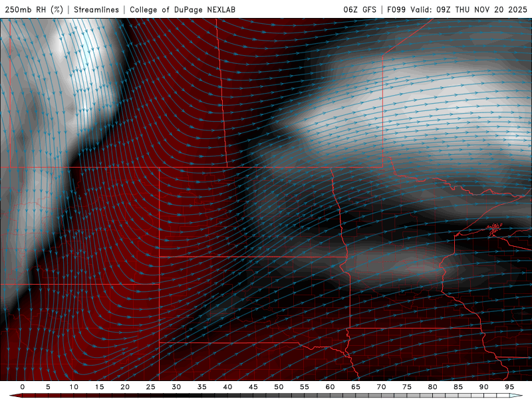Image resolution: width=532 pixels, height=399 pixels.
Task: Click the "250mb RH (%)" title text
Action: tap(34, 9)
